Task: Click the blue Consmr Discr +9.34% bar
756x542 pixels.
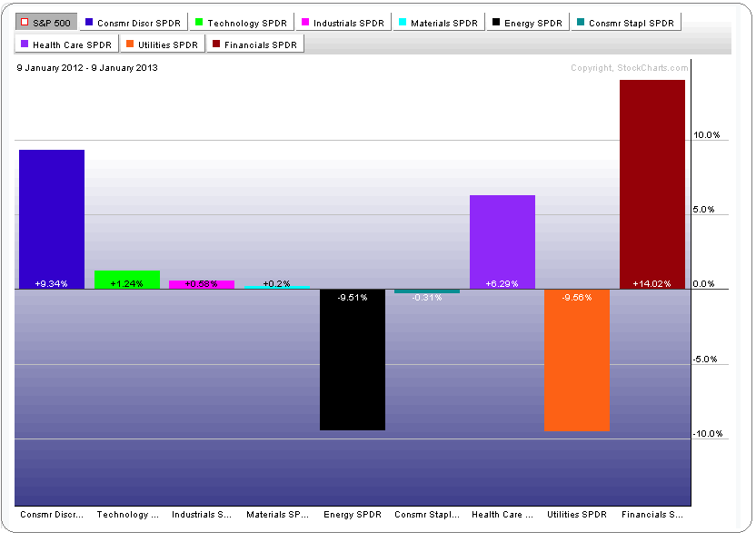Action: (52, 219)
